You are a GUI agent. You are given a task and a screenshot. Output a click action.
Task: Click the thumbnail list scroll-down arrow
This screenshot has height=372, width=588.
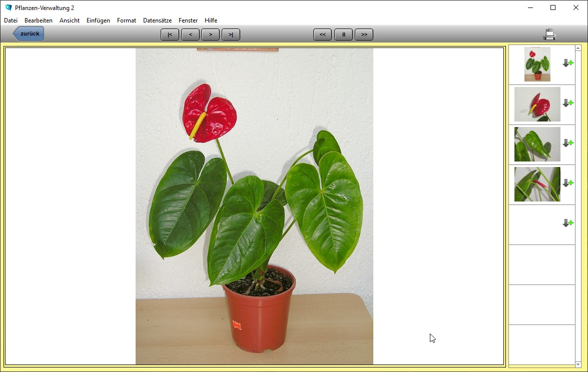578,364
